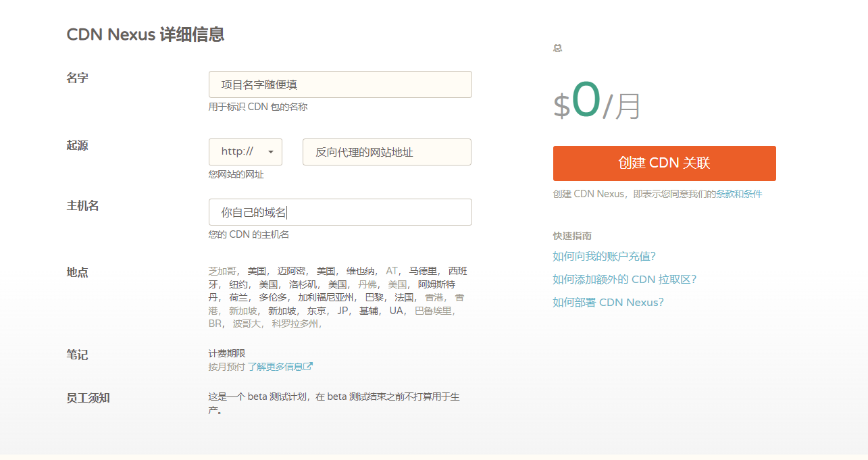Toggle the 迈阿密 location
This screenshot has height=460, width=868.
[292, 271]
